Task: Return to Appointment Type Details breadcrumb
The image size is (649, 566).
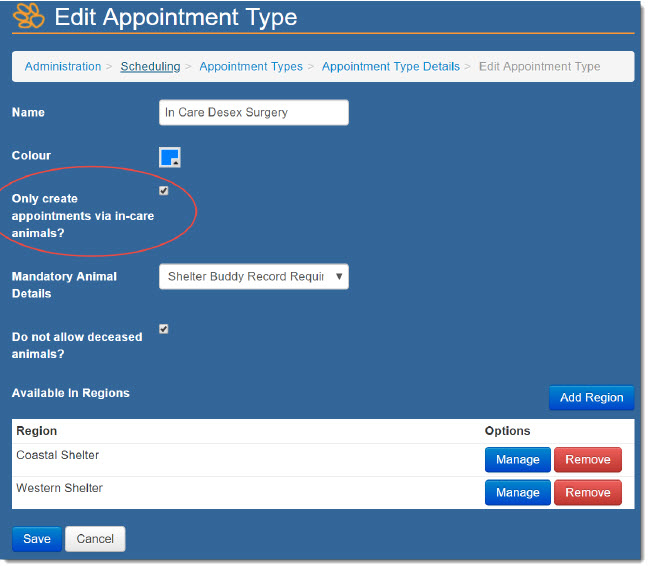Action: click(x=390, y=67)
